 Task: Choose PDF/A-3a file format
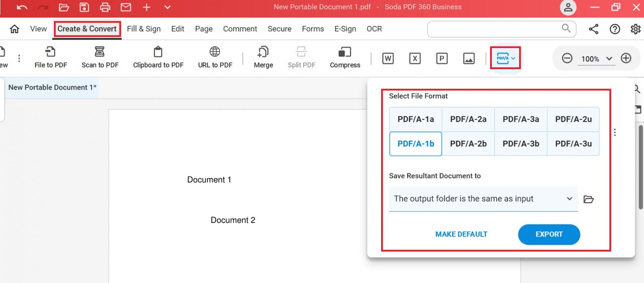pyautogui.click(x=521, y=119)
